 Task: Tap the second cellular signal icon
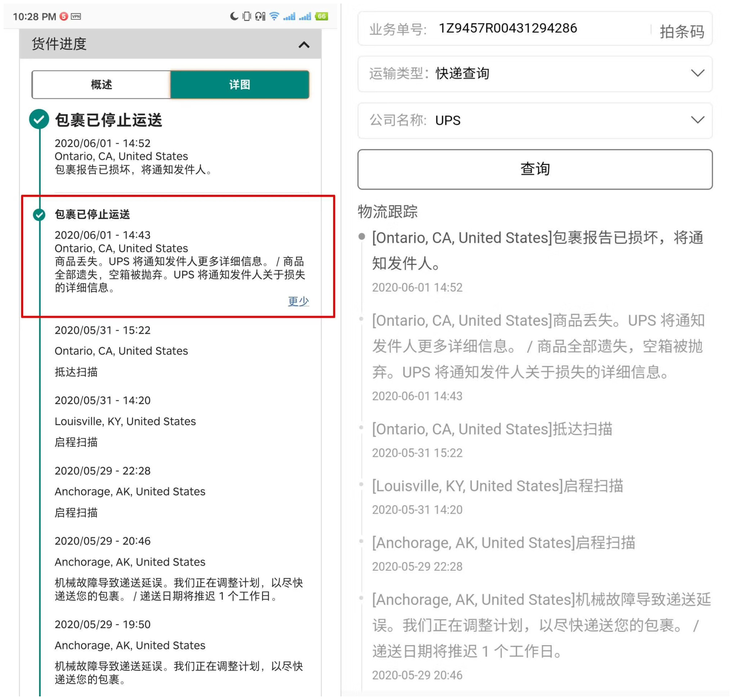tap(304, 17)
